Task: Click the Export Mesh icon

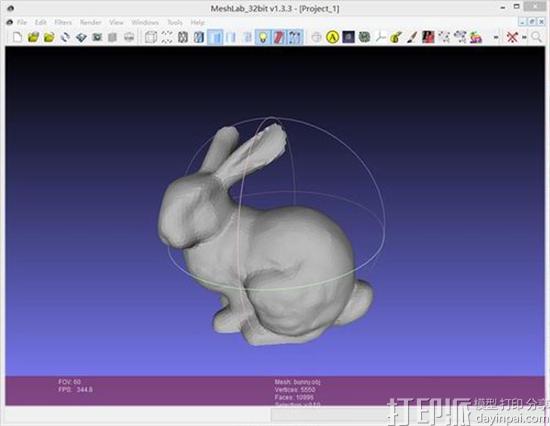Action: (x=81, y=37)
